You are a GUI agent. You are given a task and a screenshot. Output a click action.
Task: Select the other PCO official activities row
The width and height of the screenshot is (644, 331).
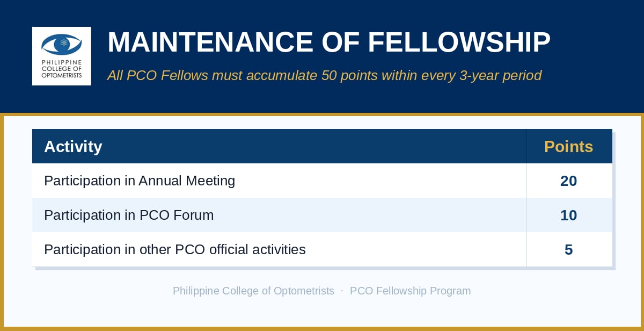322,249
